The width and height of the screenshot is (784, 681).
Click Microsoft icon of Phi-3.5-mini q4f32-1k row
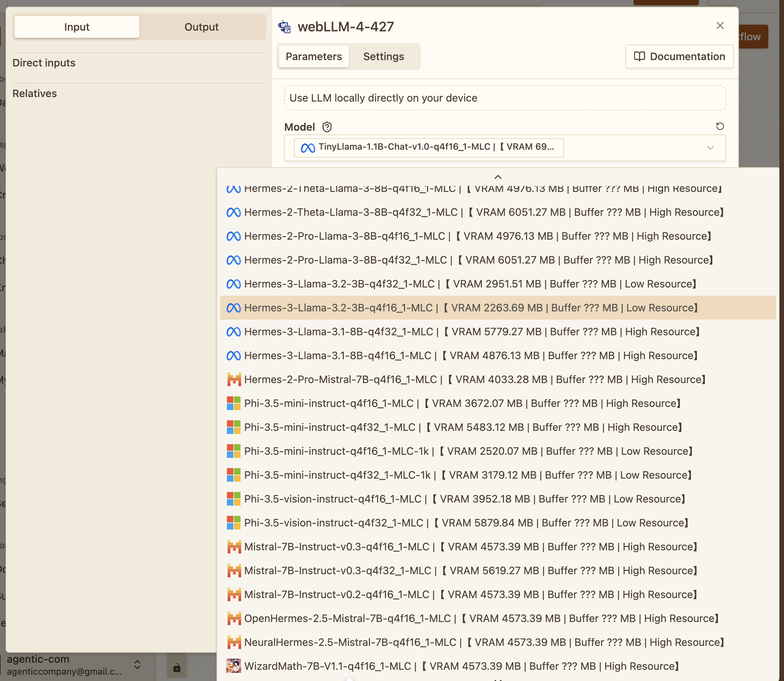click(234, 475)
